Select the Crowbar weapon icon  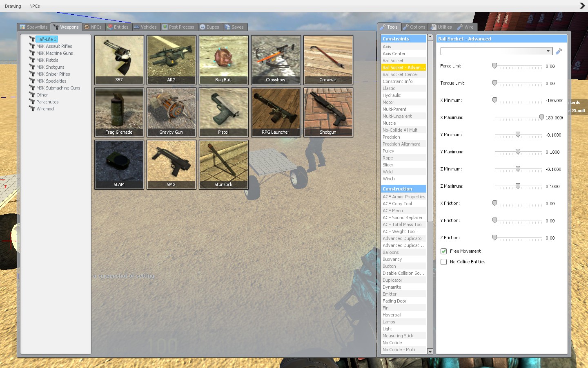coord(328,60)
